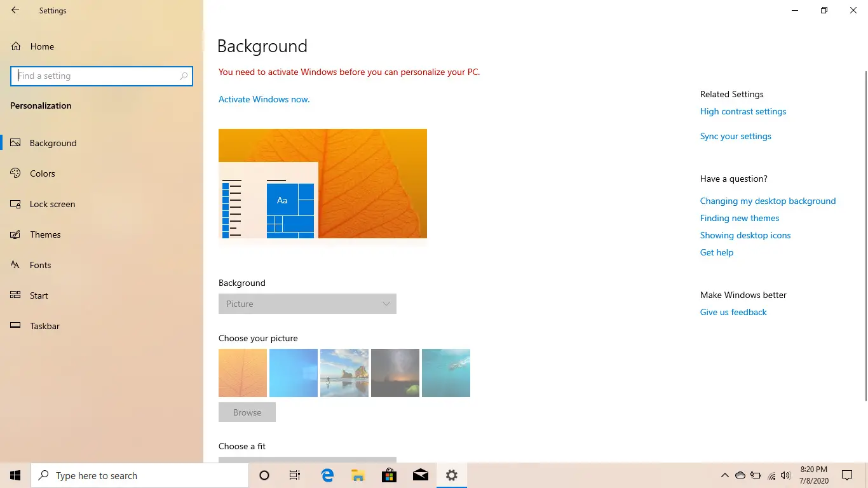
Task: Choose the orange leaf picture thumbnail
Action: tap(243, 373)
